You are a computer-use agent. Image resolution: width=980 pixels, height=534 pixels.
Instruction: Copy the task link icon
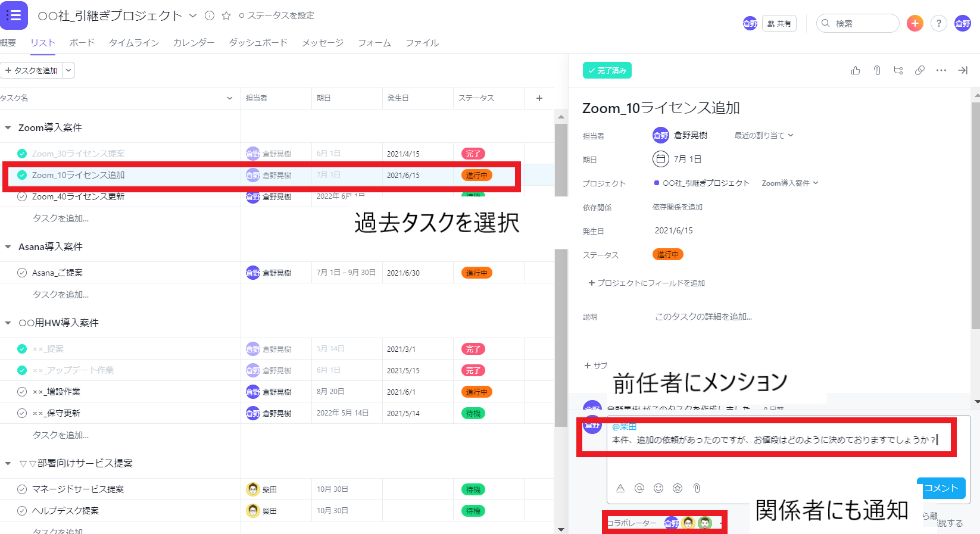[920, 70]
